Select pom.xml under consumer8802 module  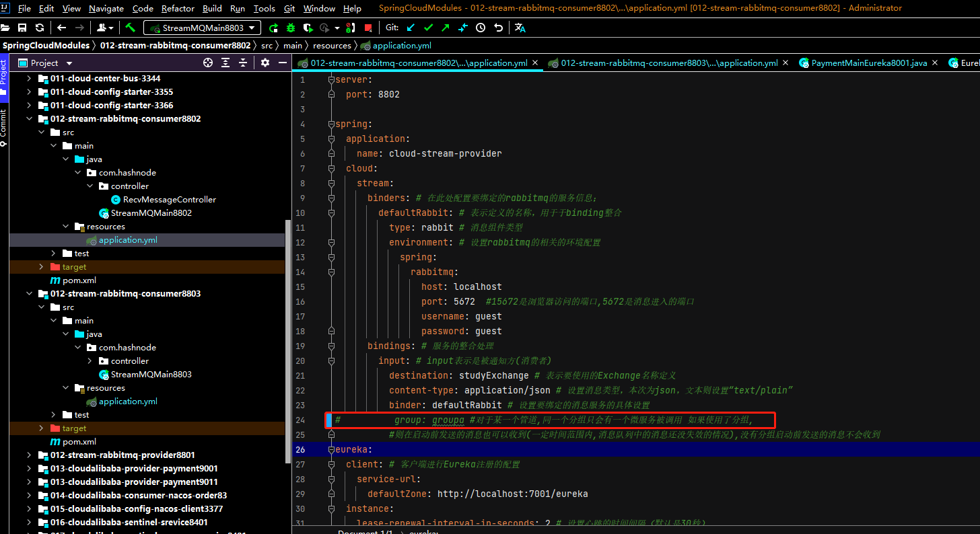pos(79,280)
